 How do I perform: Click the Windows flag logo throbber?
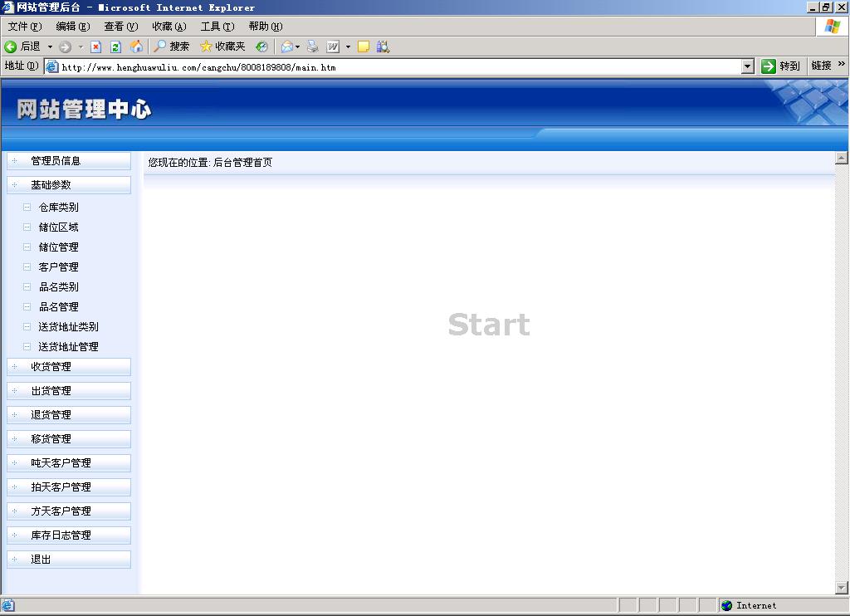click(x=832, y=26)
